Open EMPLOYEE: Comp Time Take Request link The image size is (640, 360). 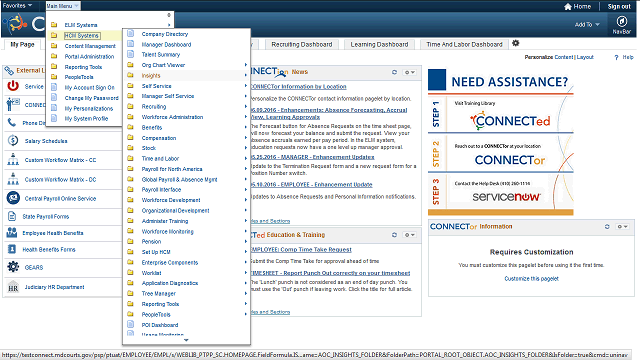click(x=301, y=249)
